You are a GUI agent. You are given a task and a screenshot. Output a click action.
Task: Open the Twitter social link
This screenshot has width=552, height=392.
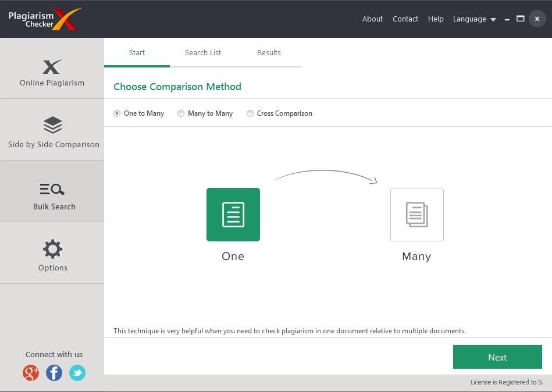77,373
